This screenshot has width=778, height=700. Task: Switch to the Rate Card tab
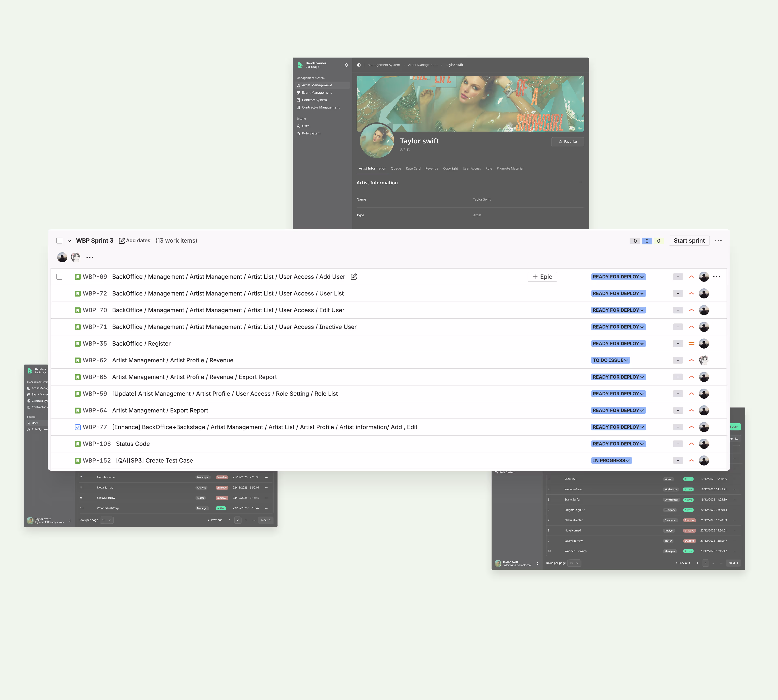[413, 169]
